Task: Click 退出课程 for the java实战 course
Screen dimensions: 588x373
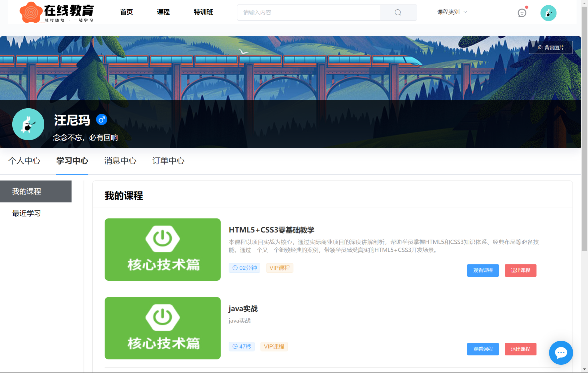Action: [520, 349]
